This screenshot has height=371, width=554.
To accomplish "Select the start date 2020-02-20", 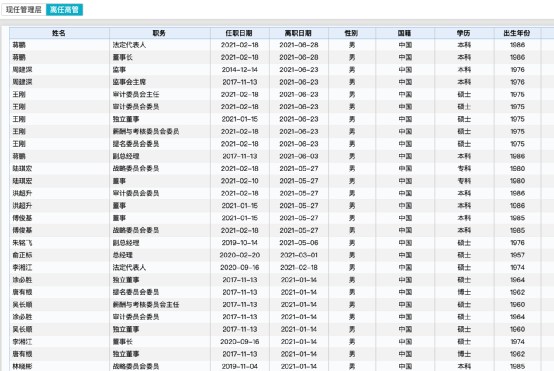I will 240,255.
